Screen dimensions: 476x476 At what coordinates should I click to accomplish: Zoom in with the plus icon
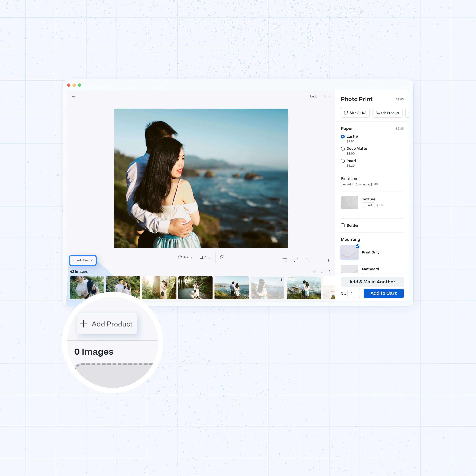328,260
